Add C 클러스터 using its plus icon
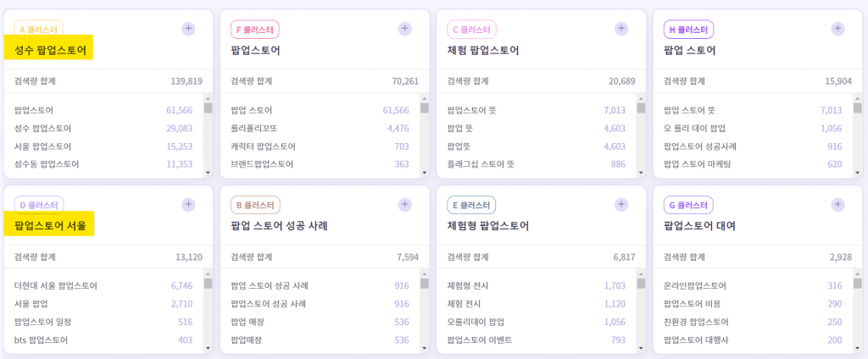 pos(621,29)
